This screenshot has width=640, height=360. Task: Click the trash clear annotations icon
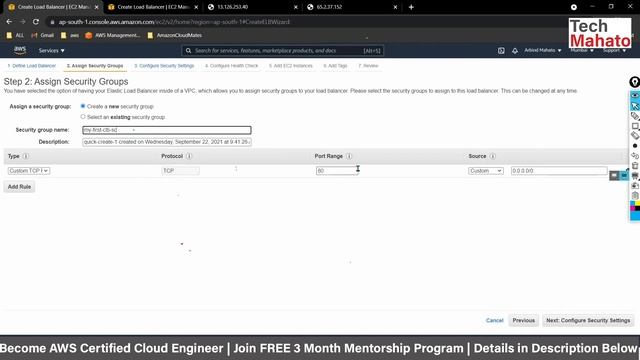[x=635, y=166]
